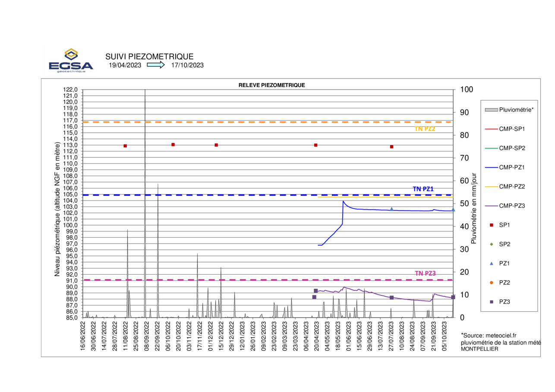
Task: Click the SP1 red square above 27/07/2023
Action: (x=391, y=147)
